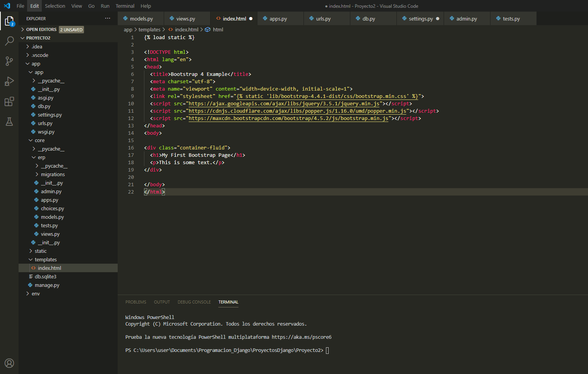
Task: Open the Extensions view icon
Action: click(9, 101)
